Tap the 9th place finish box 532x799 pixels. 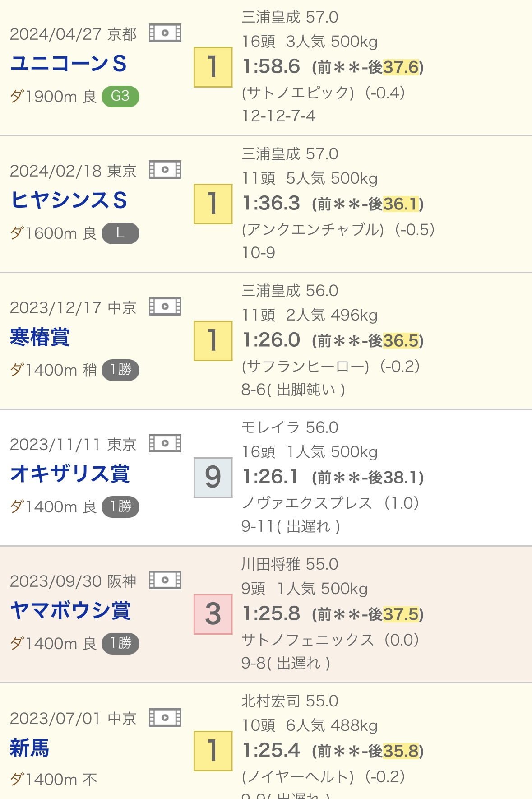tap(213, 478)
